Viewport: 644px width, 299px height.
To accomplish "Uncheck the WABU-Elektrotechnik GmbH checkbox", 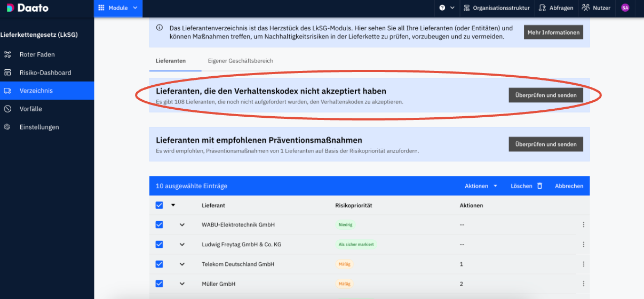I will click(x=159, y=225).
